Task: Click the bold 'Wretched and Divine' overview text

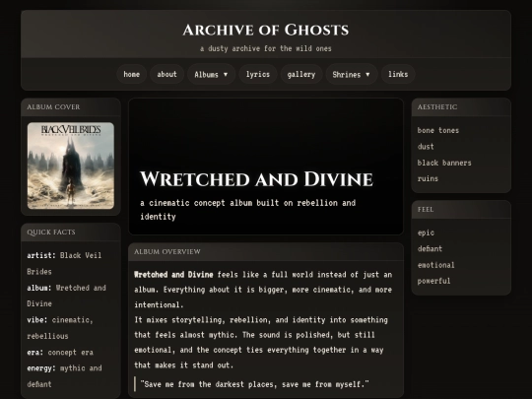Action: click(173, 275)
